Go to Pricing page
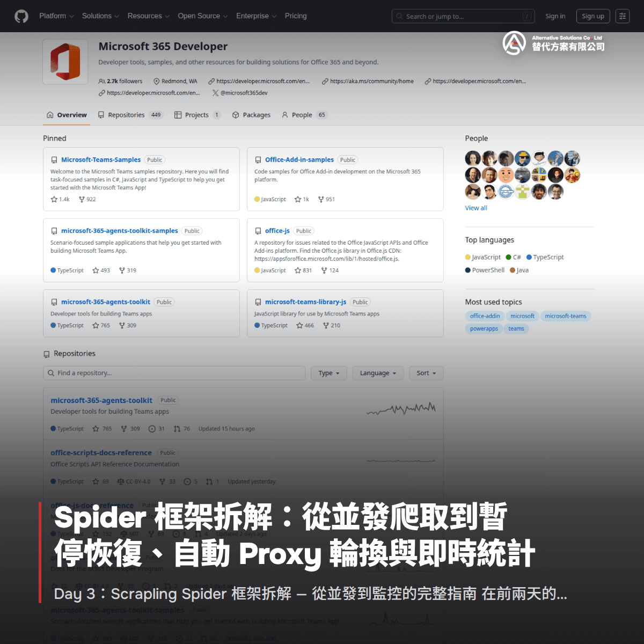Image resolution: width=644 pixels, height=644 pixels. [296, 16]
